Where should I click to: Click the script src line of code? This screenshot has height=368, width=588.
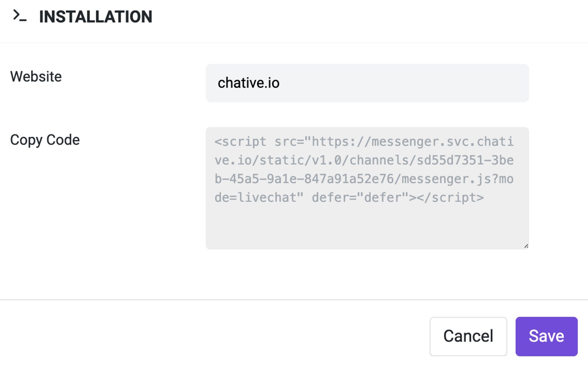click(364, 142)
